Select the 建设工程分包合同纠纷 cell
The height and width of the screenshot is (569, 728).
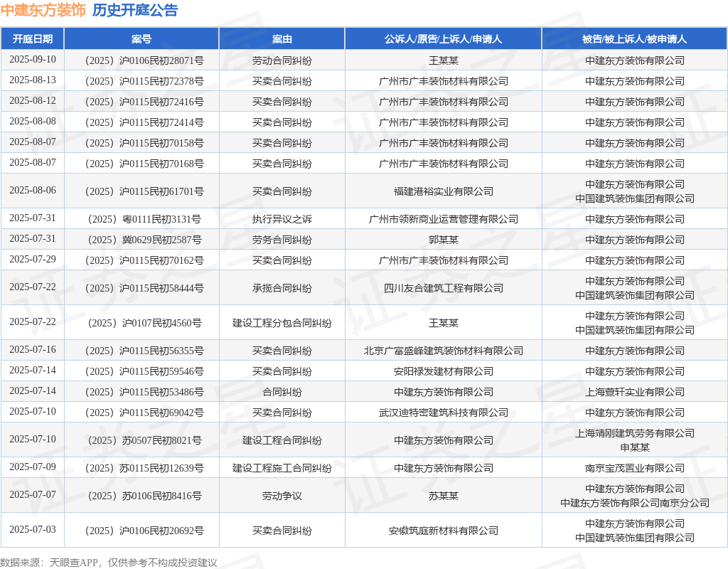tap(282, 323)
